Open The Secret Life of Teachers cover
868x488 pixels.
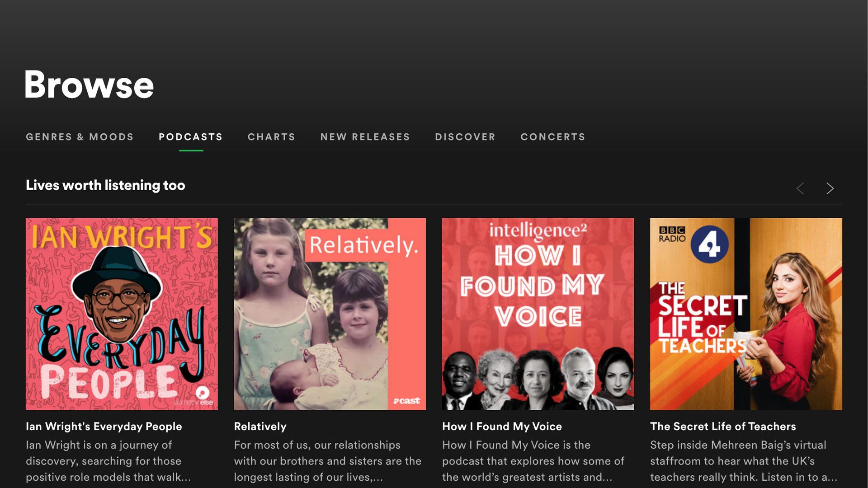746,314
